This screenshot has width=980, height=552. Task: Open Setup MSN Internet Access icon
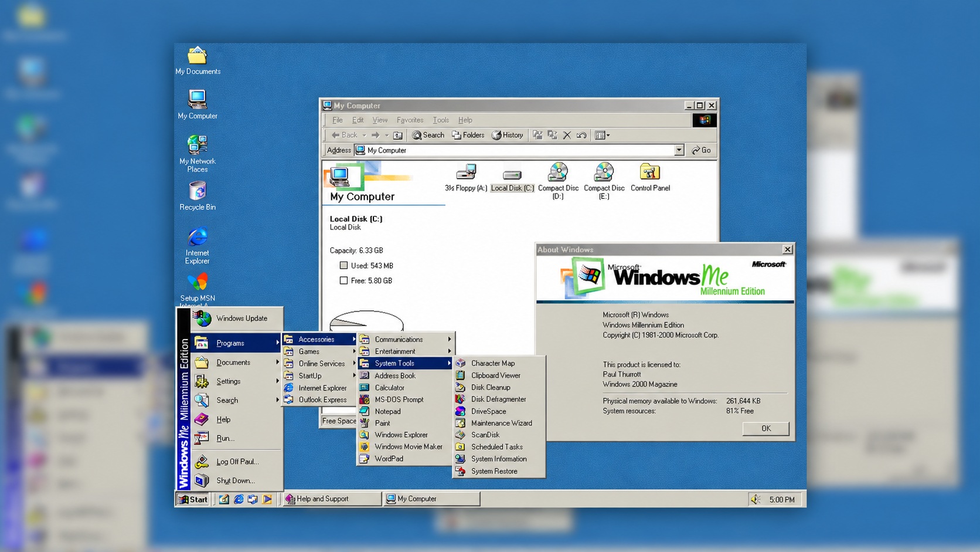198,289
